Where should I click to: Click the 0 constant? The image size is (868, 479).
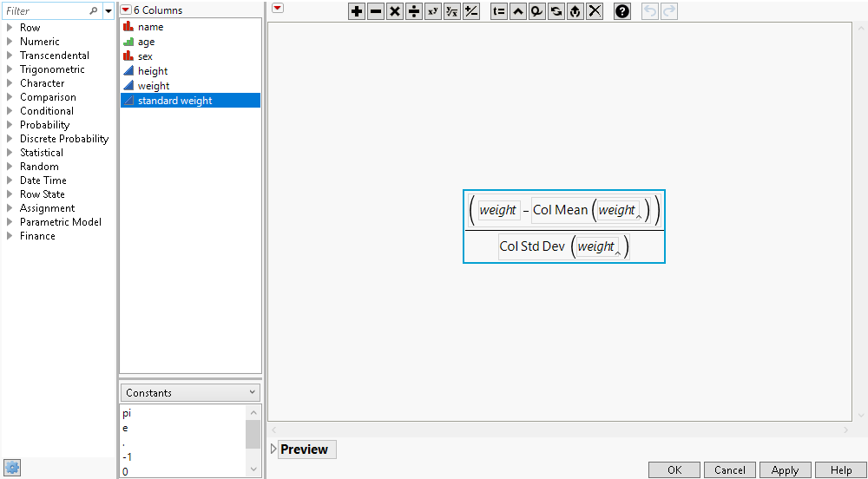[x=125, y=471]
